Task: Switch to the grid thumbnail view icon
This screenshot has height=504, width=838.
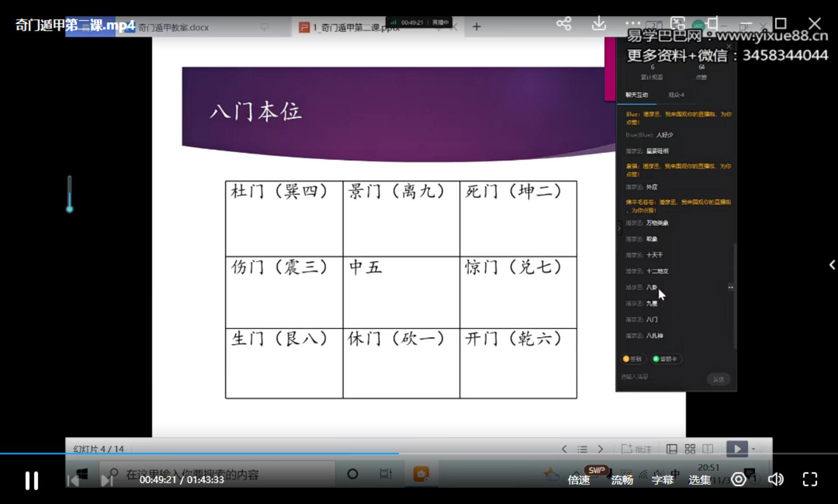Action: (x=689, y=449)
